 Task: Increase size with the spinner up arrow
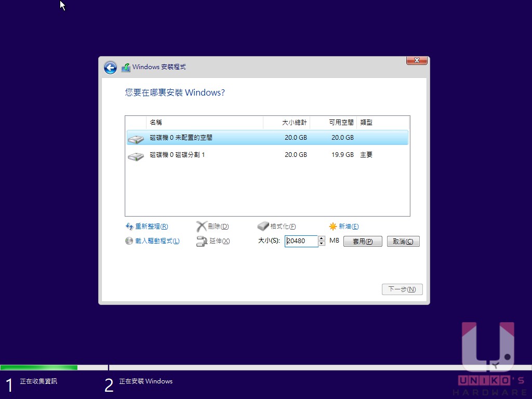point(321,238)
